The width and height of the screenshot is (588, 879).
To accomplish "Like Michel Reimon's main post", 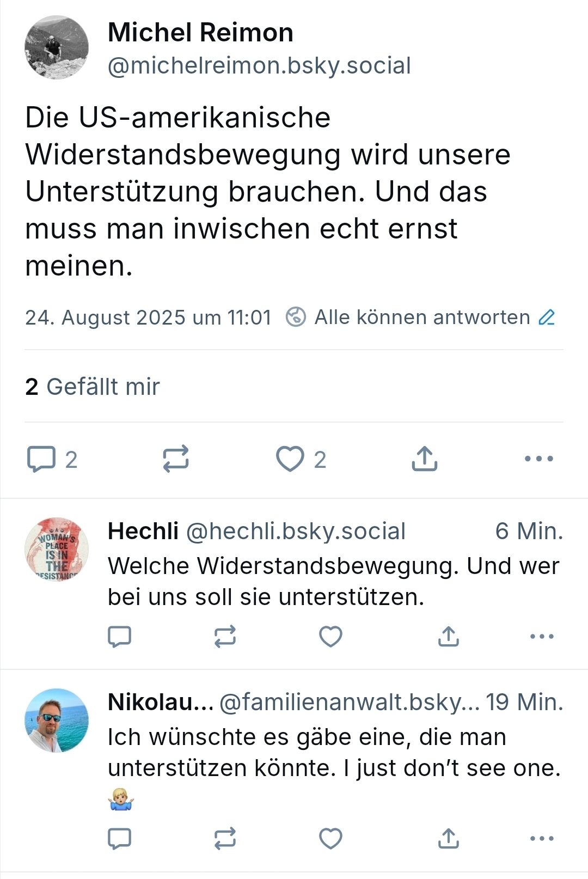I will [x=290, y=459].
